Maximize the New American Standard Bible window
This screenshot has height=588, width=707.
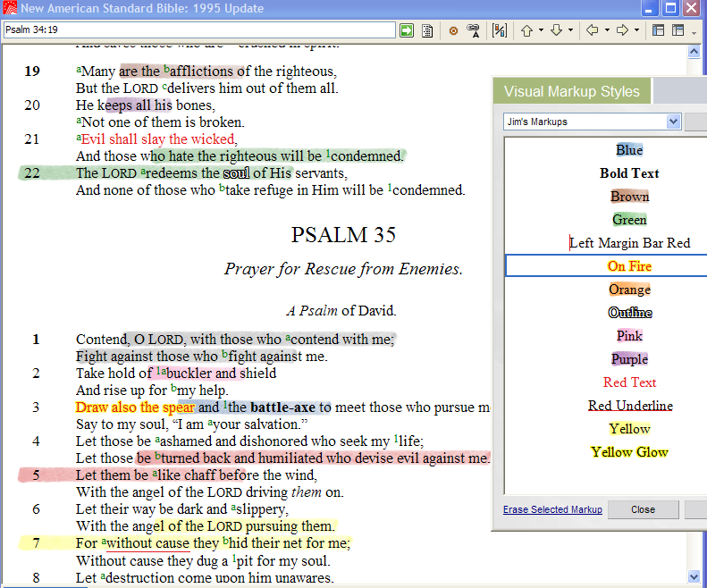[670, 8]
